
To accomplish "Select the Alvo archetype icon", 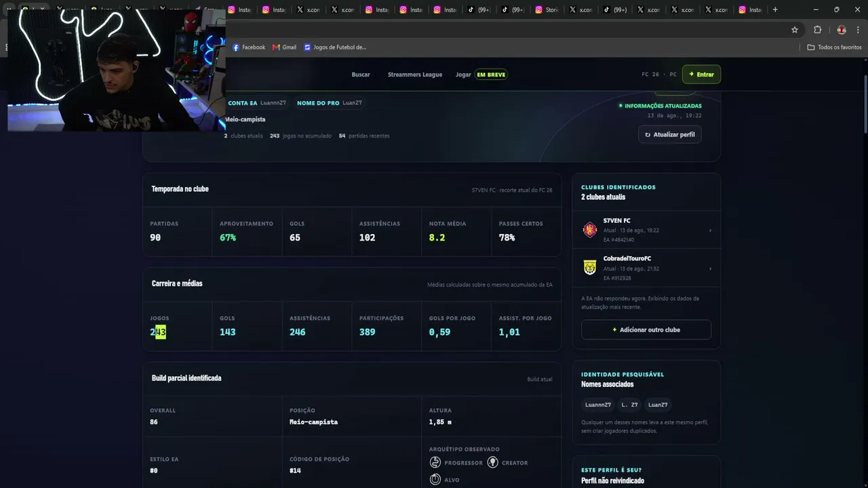I will click(x=435, y=479).
